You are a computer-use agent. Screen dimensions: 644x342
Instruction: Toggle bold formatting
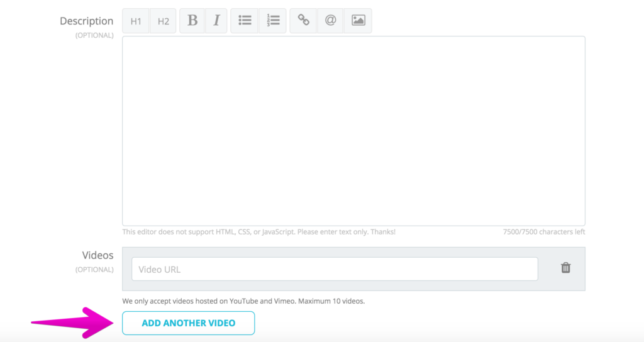tap(192, 21)
